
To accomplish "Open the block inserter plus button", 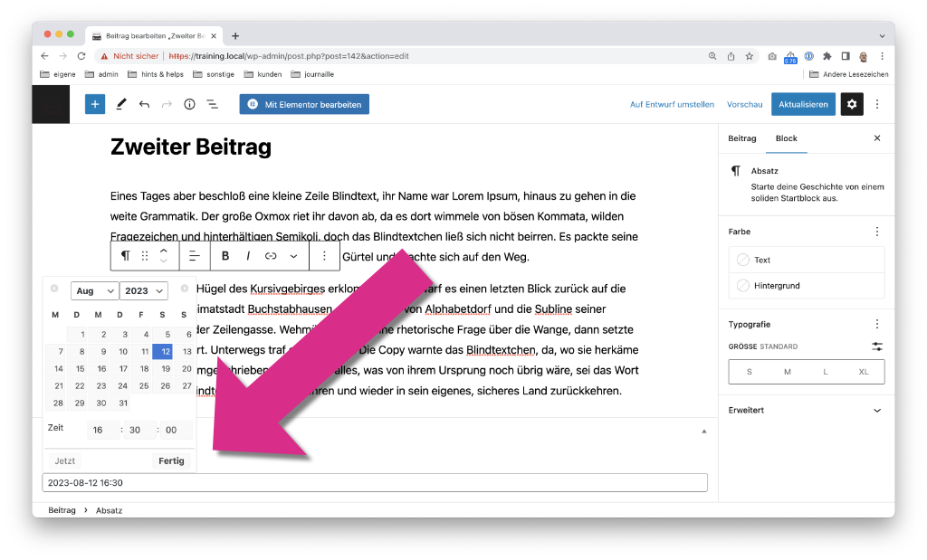I will 94,104.
